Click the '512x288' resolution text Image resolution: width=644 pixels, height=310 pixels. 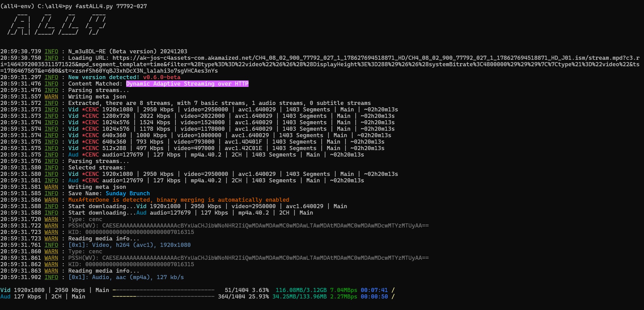114,148
